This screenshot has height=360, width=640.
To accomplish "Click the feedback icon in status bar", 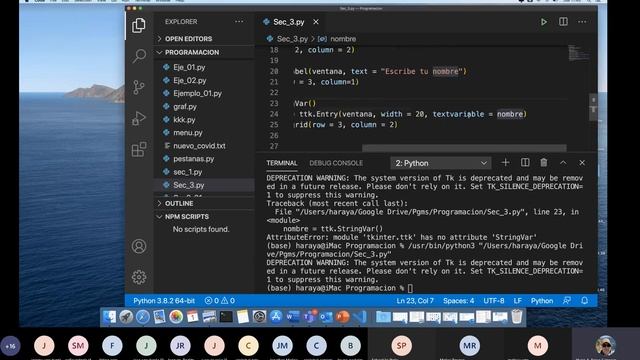I will pyautogui.click(x=567, y=301).
